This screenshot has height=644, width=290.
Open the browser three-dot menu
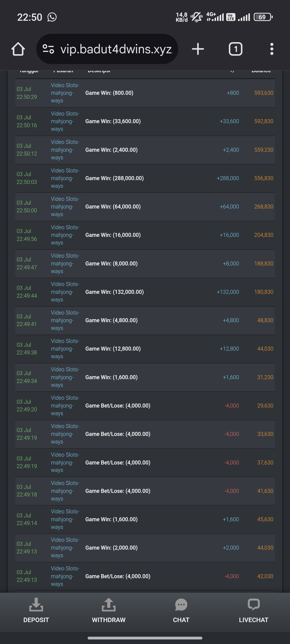(272, 49)
